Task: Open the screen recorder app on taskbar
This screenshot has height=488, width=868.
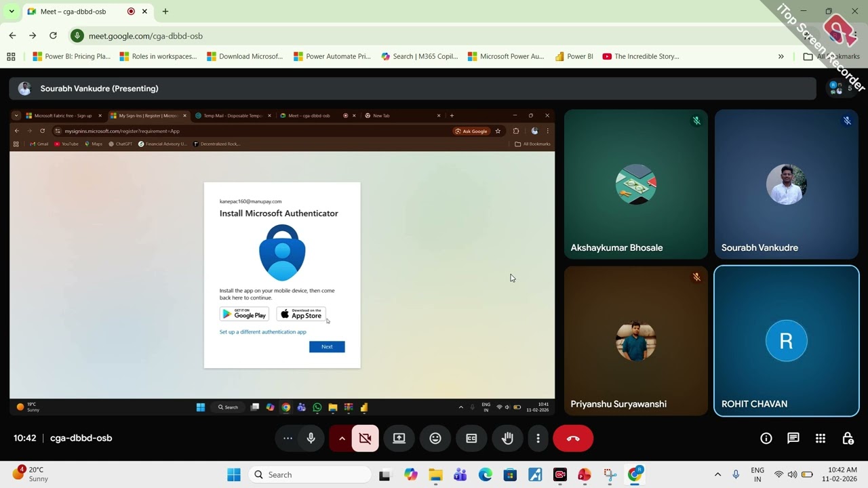Action: [x=560, y=474]
